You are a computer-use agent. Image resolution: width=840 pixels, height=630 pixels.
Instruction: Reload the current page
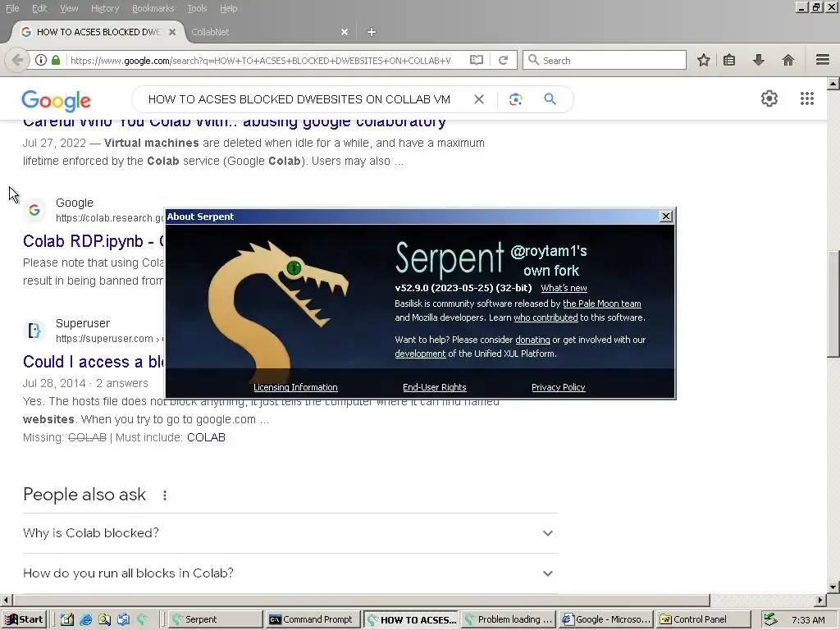[503, 60]
